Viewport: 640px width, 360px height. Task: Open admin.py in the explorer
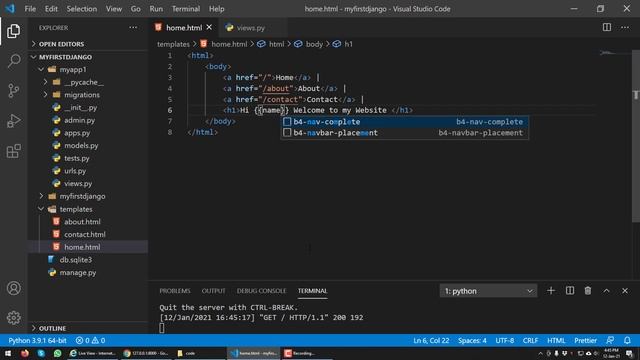coord(79,120)
